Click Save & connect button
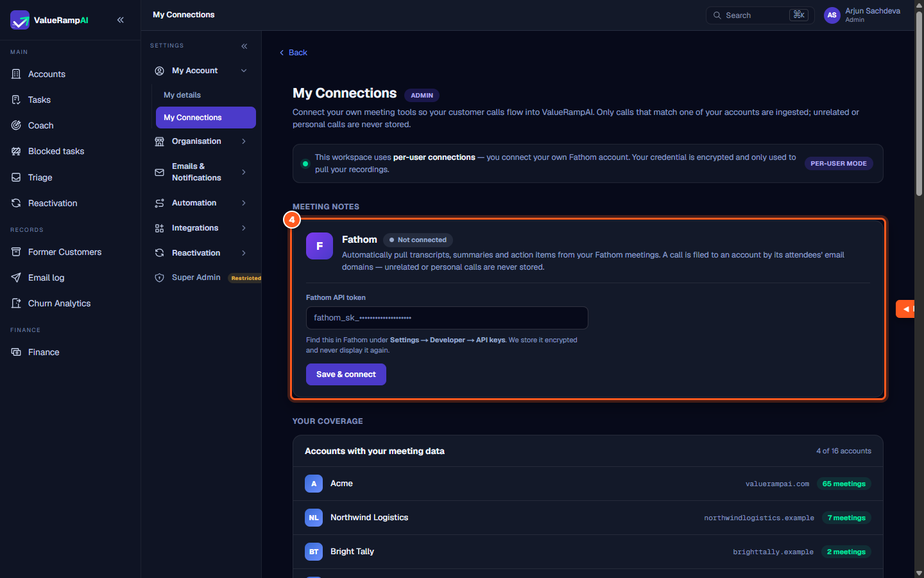The height and width of the screenshot is (578, 924). click(346, 374)
